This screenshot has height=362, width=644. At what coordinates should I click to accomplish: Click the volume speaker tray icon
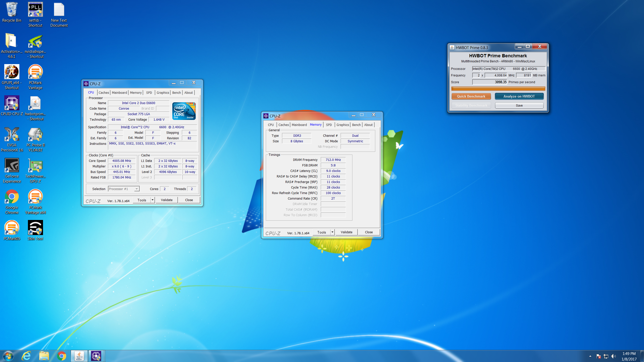tap(613, 356)
